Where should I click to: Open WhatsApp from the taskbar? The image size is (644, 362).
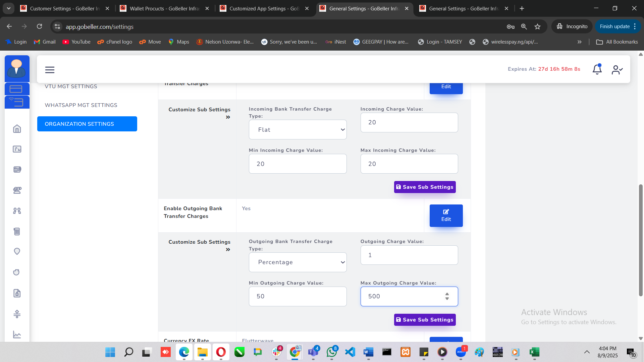331,352
